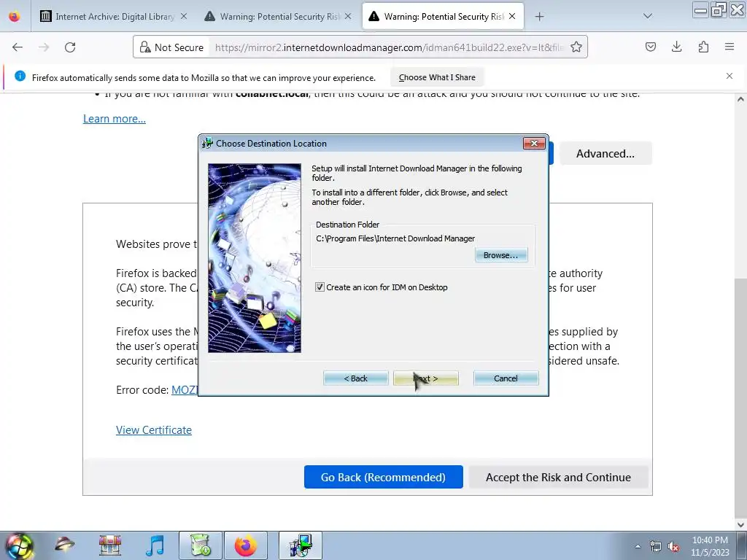Click the Choose What I Share button
Viewport: 747px width, 560px height.
click(437, 77)
